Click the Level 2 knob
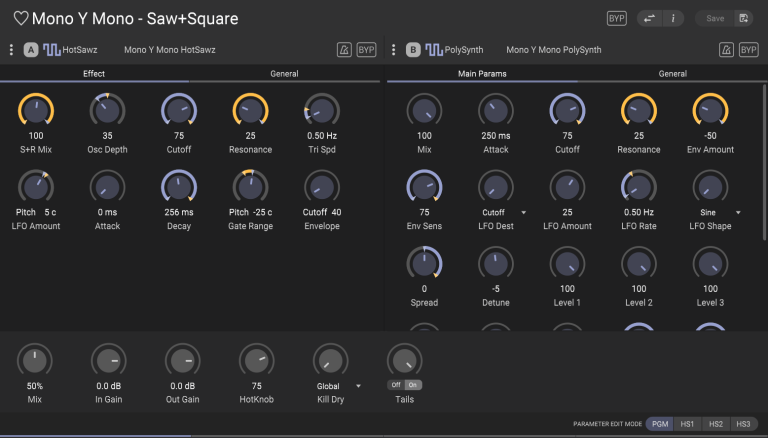The width and height of the screenshot is (768, 438). (x=639, y=263)
